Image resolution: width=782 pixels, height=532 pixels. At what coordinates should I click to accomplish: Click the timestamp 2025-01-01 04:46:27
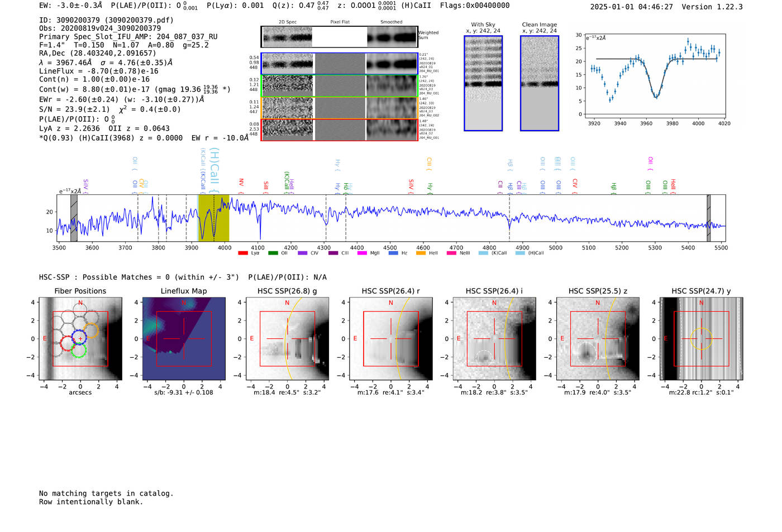(632, 7)
